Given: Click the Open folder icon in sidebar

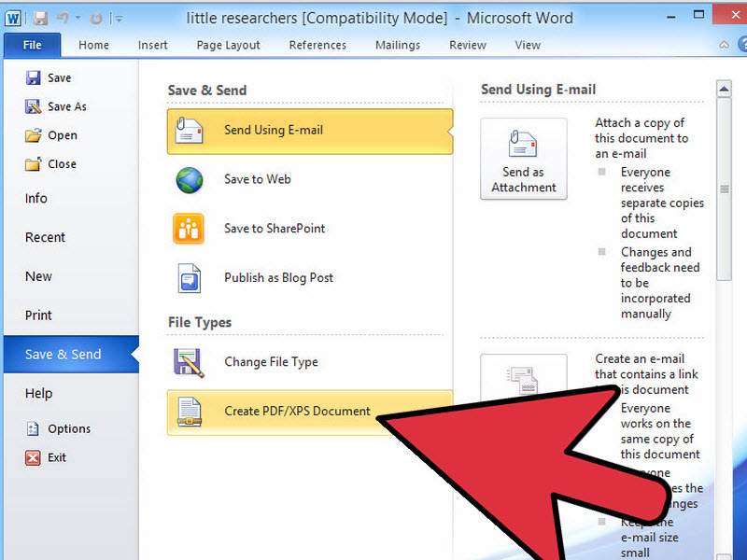Looking at the screenshot, I should [33, 135].
